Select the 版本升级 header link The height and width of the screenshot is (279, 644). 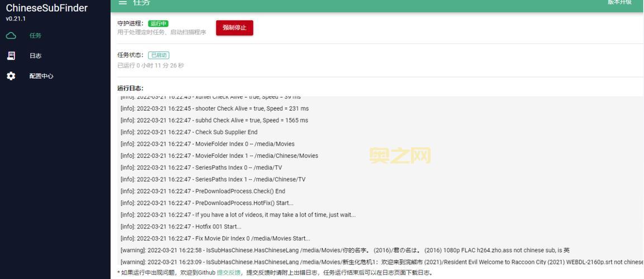[619, 2]
